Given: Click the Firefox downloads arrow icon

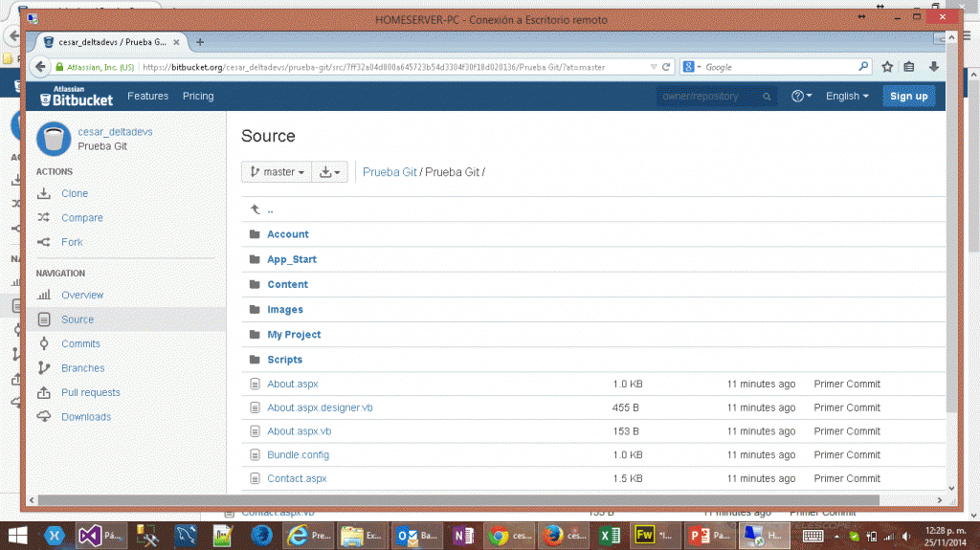Looking at the screenshot, I should coord(934,67).
